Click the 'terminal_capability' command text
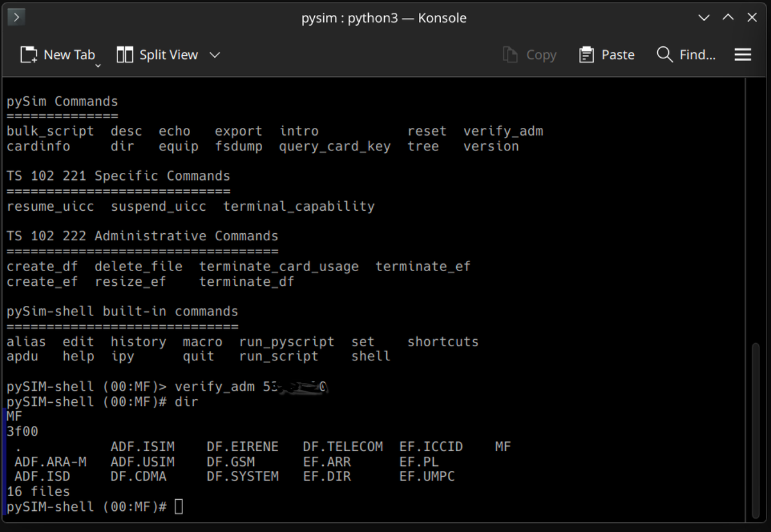The image size is (771, 532). point(299,206)
